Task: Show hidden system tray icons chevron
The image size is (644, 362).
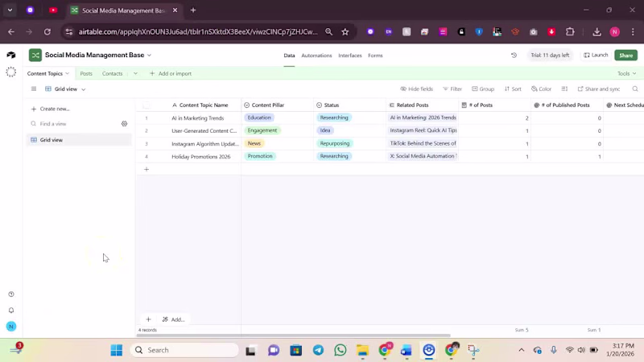Action: point(521,350)
